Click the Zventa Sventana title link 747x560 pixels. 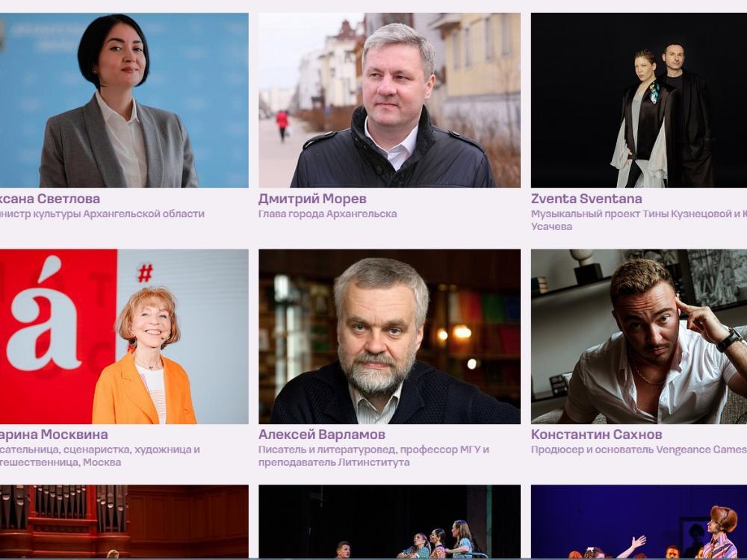[x=586, y=199]
